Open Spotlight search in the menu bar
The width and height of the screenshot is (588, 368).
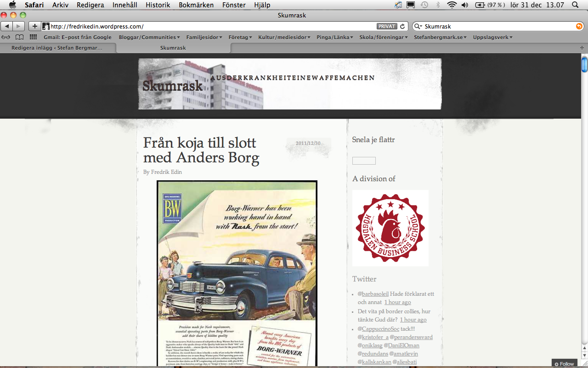coord(575,5)
